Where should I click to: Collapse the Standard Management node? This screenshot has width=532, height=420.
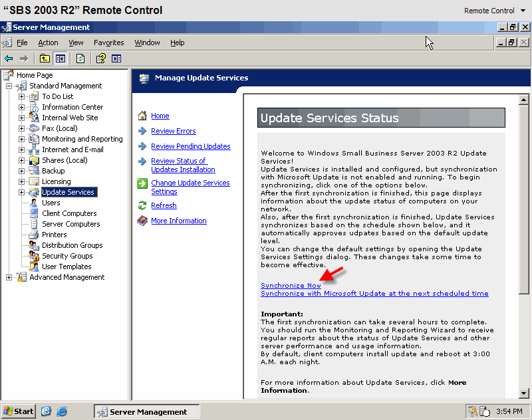coord(9,86)
